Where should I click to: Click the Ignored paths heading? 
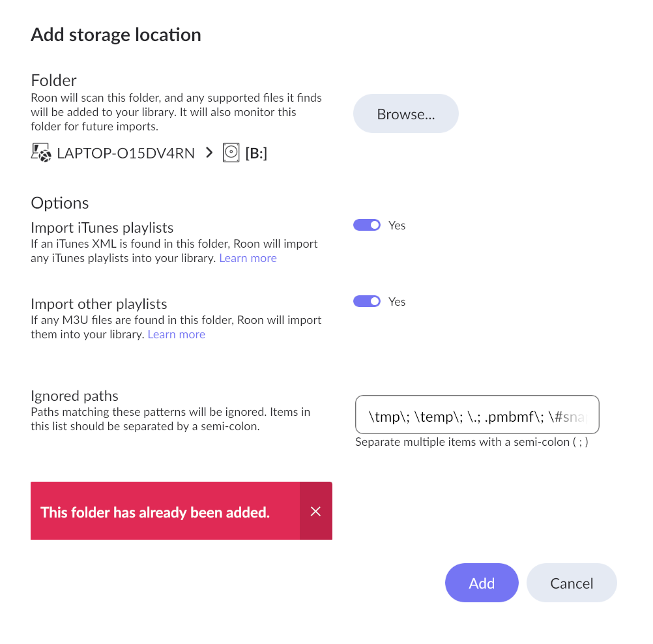click(x=74, y=396)
